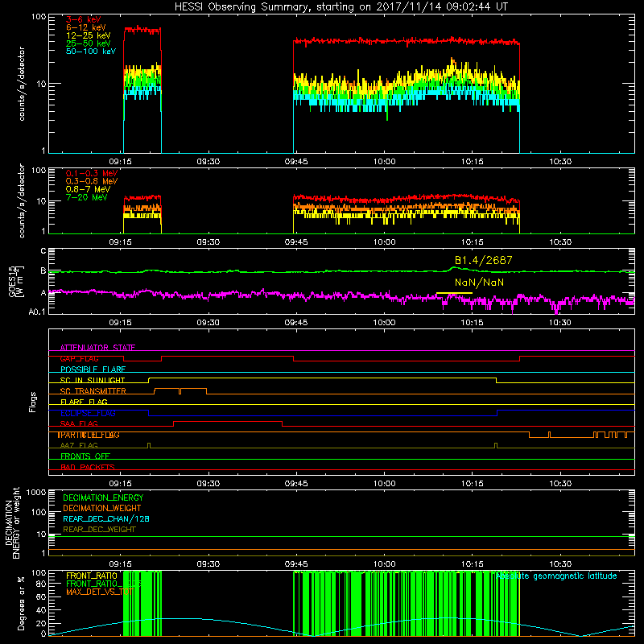644x644 pixels.
Task: Select the yellow FRONT_RATIO legend label
Action: 92,576
